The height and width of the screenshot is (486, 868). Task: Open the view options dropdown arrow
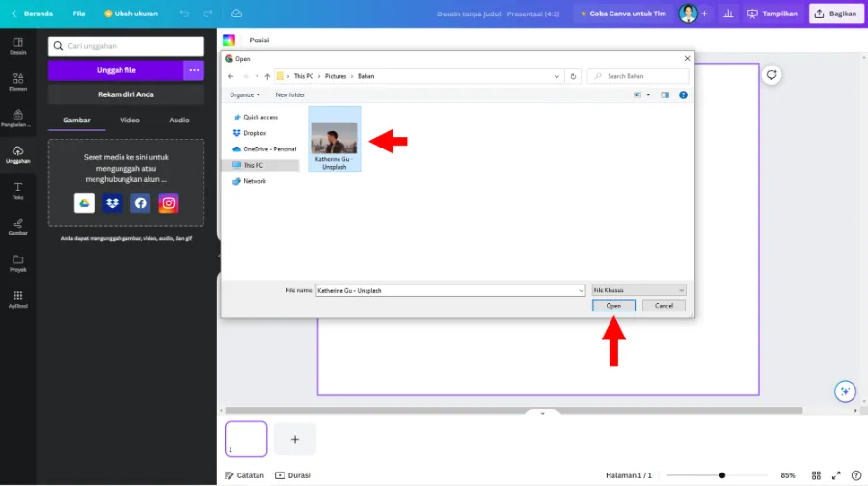[648, 95]
